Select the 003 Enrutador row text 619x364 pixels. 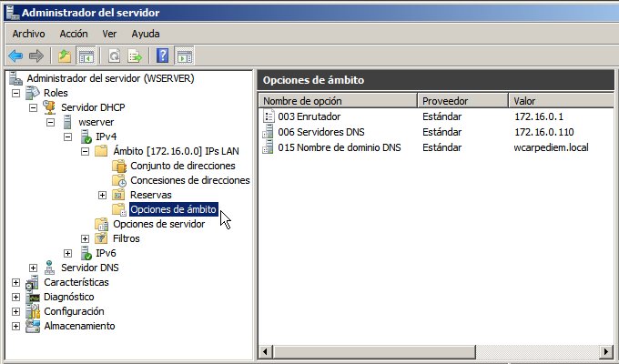pos(309,116)
